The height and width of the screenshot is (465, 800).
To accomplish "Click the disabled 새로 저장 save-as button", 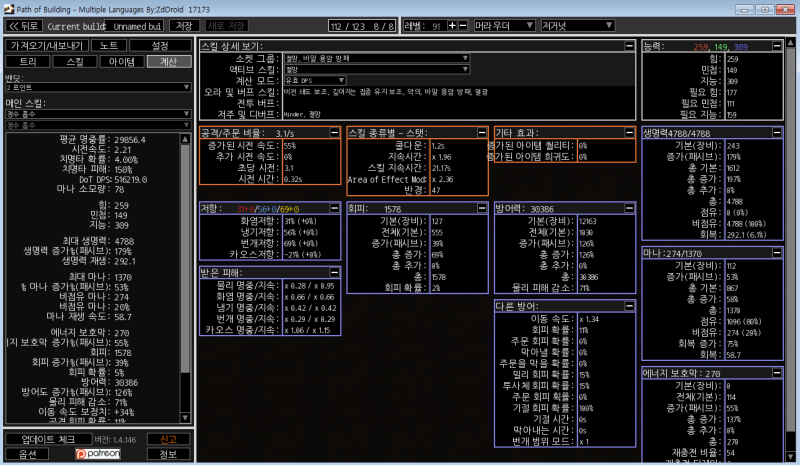I will pyautogui.click(x=227, y=26).
